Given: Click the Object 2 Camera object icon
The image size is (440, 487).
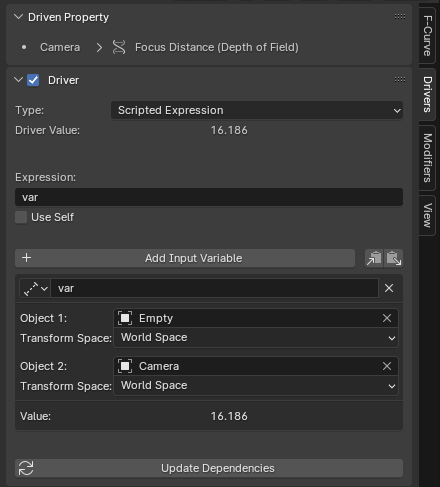Looking at the screenshot, I should pyautogui.click(x=125, y=366).
